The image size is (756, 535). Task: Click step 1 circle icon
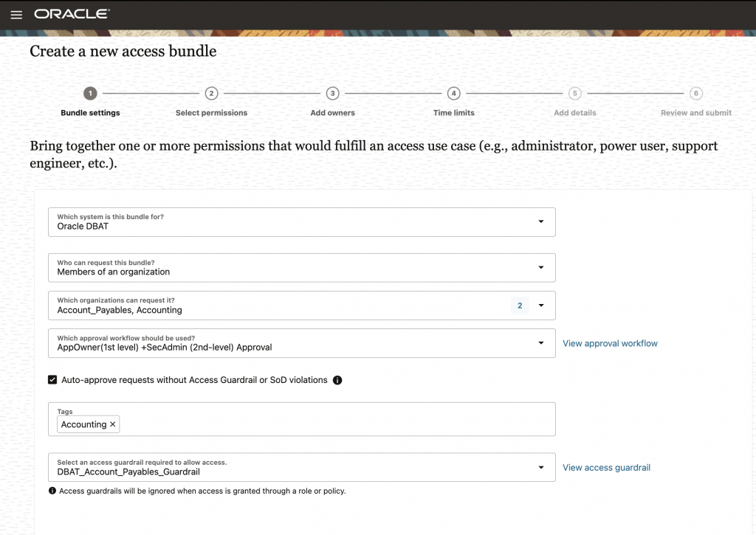(x=90, y=94)
